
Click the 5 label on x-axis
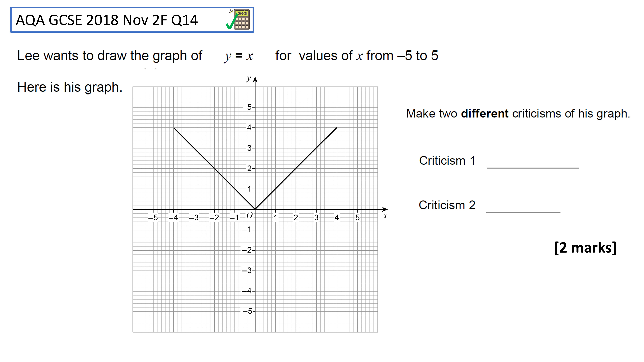[x=358, y=218]
